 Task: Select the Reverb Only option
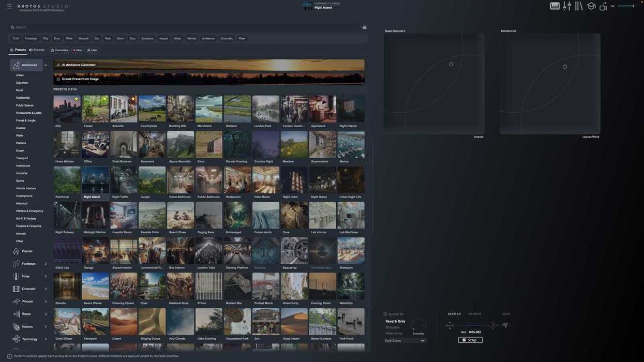(x=395, y=322)
